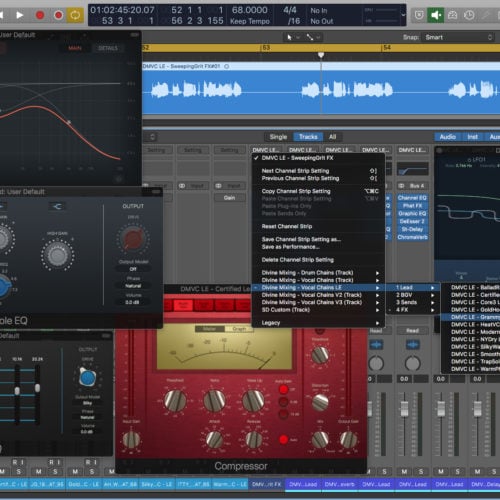Viewport: 500px width, 500px height.
Task: Click the Bus 4 input slot
Action: pyautogui.click(x=417, y=186)
